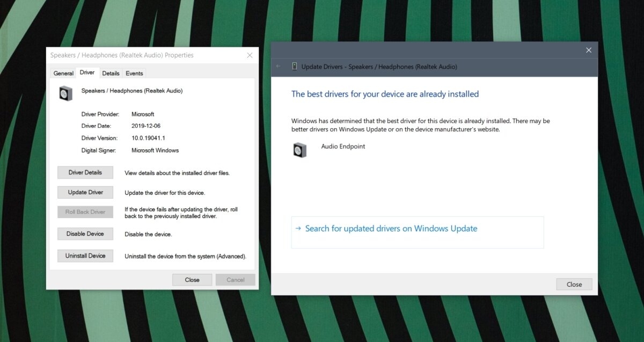The height and width of the screenshot is (342, 644).
Task: Click the Update Driver button
Action: click(85, 192)
